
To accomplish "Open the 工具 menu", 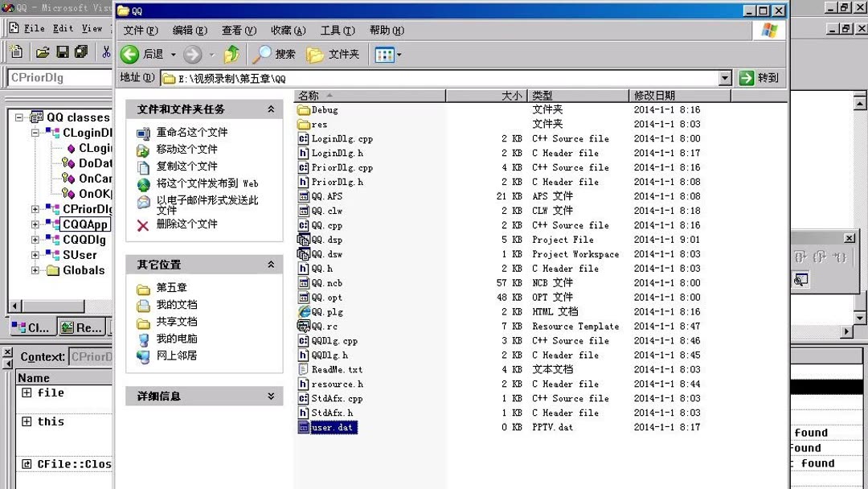I will click(338, 30).
